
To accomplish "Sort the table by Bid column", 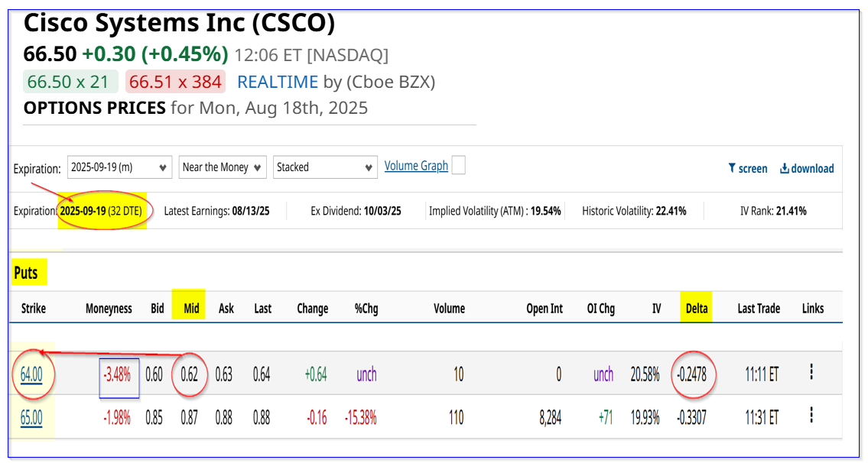I will point(158,309).
